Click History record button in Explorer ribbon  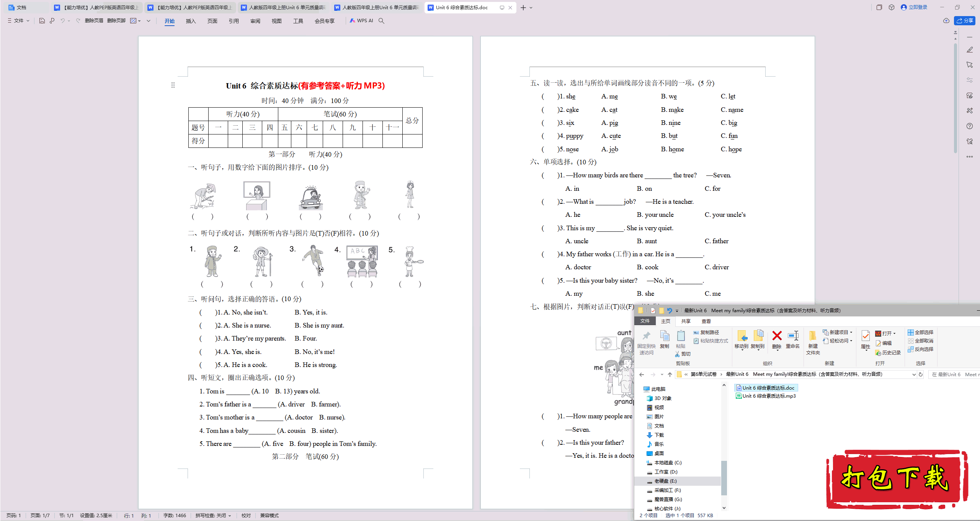[x=888, y=353]
